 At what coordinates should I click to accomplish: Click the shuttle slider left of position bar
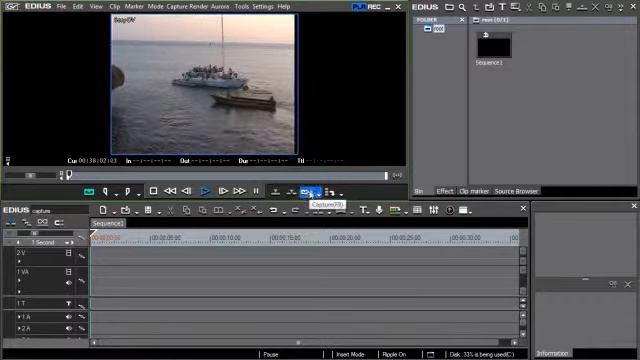pyautogui.click(x=31, y=176)
